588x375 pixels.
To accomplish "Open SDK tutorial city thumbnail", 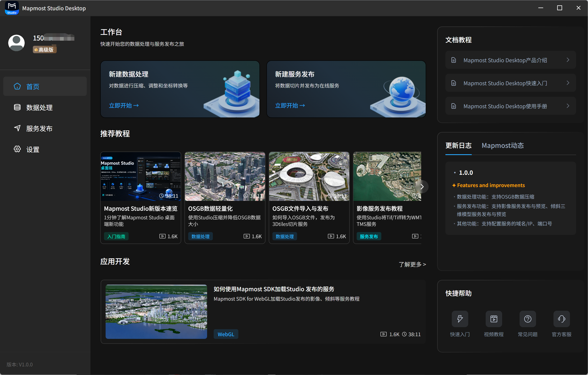I will coord(156,312).
